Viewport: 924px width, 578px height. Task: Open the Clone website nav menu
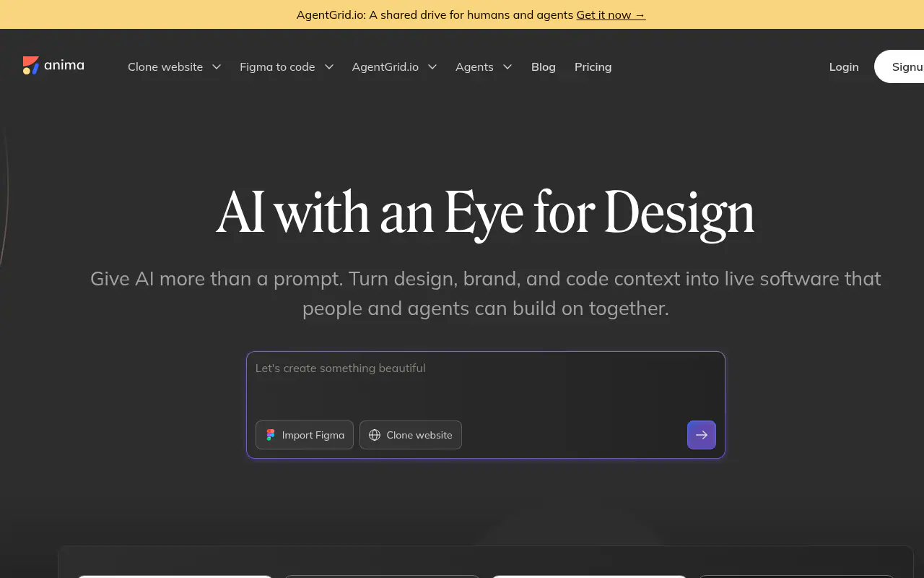[x=165, y=66]
